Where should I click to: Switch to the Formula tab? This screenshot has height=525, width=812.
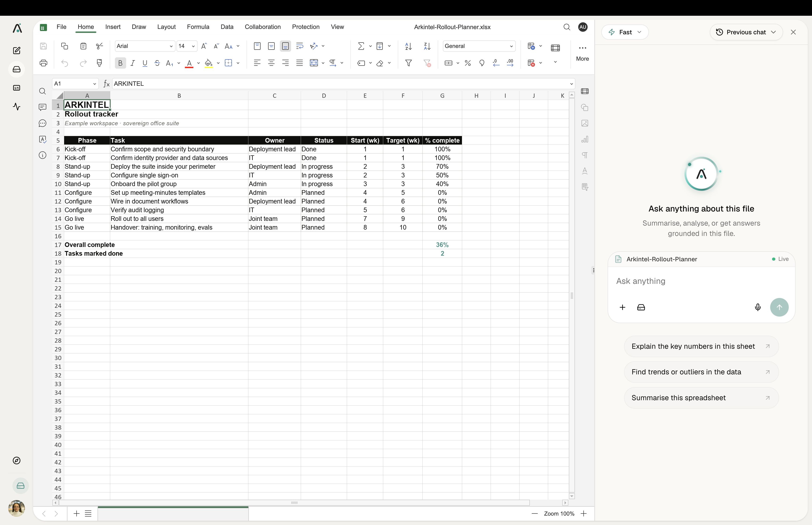(x=198, y=27)
